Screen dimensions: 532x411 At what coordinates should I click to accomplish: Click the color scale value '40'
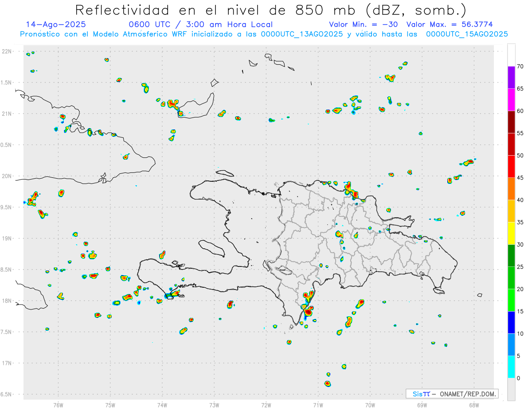tap(520, 200)
